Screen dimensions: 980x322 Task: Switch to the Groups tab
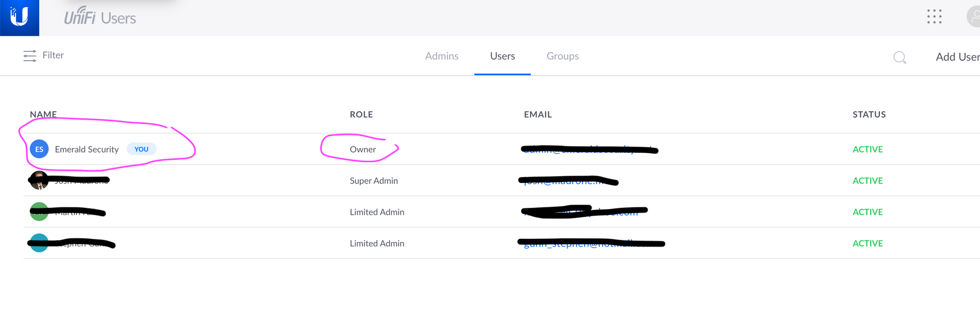coord(563,56)
